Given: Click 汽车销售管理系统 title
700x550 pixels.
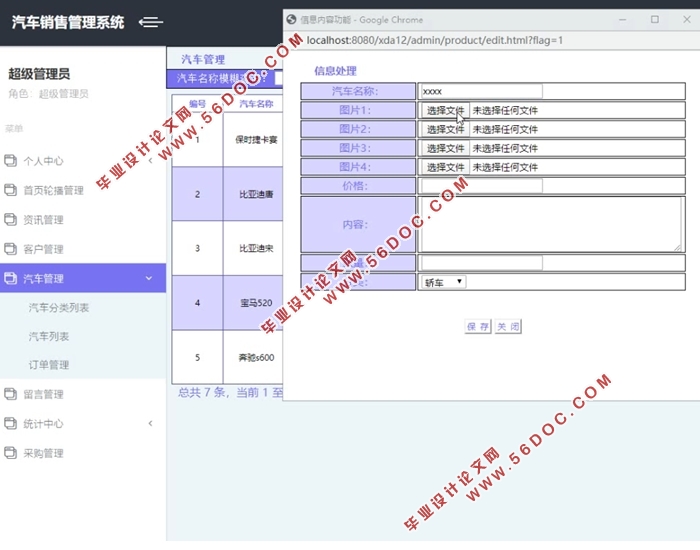Looking at the screenshot, I should 68,22.
